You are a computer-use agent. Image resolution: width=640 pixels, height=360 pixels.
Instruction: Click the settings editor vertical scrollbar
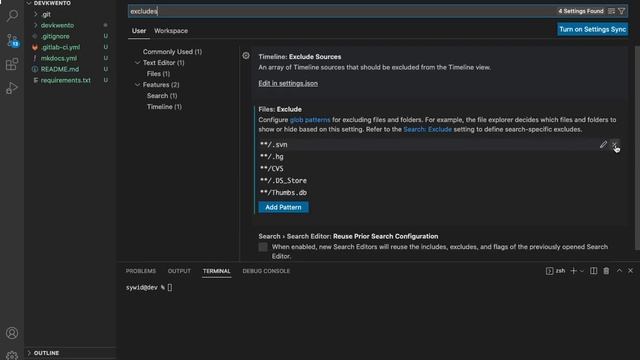(x=637, y=147)
